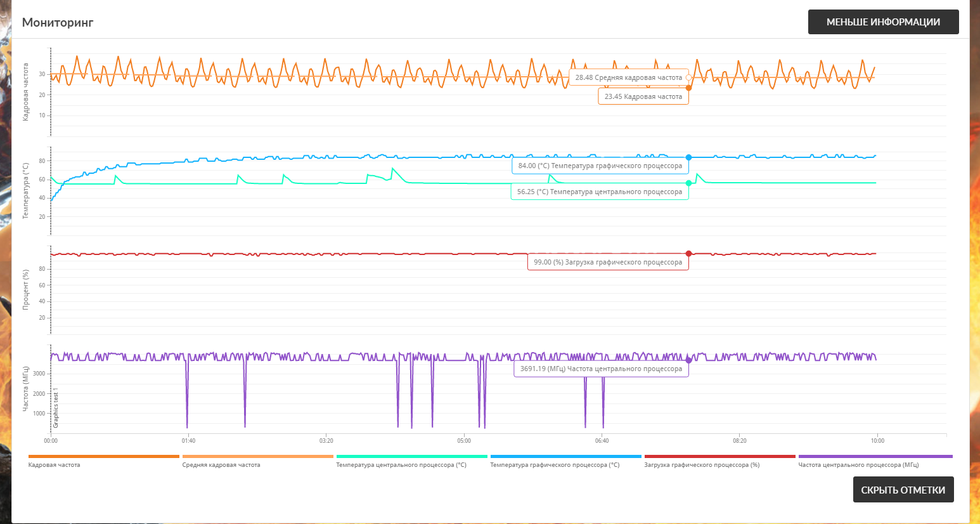
Task: Click the blue GPU temperature legend color bar
Action: [566, 456]
